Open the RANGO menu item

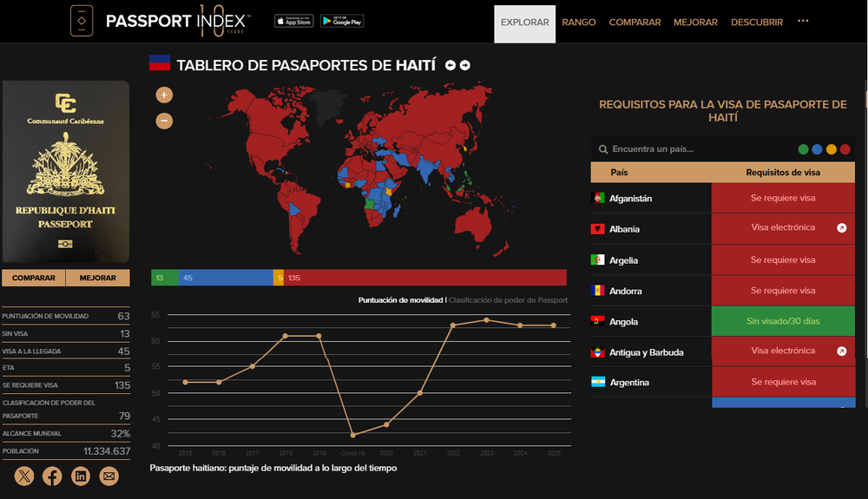[579, 22]
